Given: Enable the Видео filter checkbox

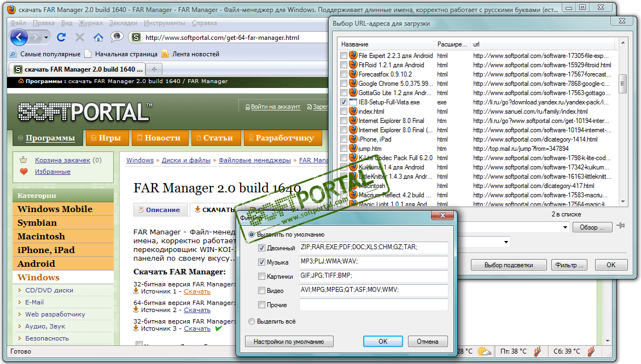Looking at the screenshot, I should 261,291.
